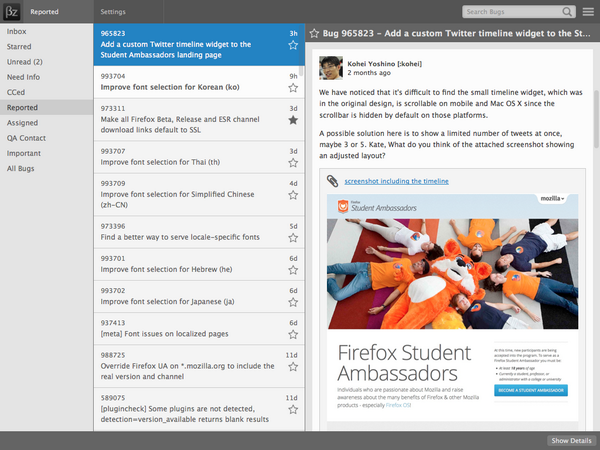This screenshot has width=600, height=450.
Task: Select bug 973396 locale-specific fonts row
Action: point(199,232)
